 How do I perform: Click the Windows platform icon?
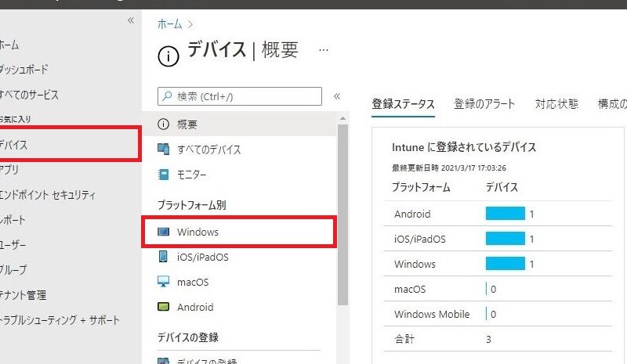point(163,232)
